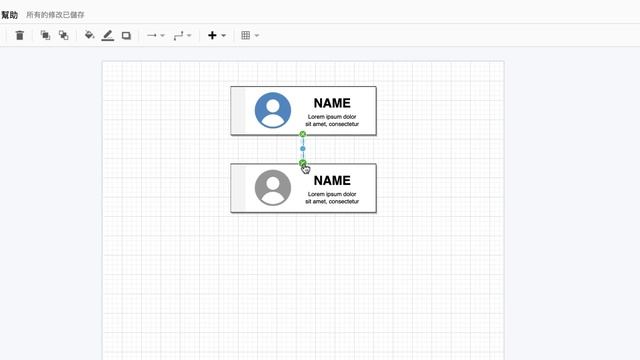Click the 所有的修改已儲存 status text

tap(55, 15)
